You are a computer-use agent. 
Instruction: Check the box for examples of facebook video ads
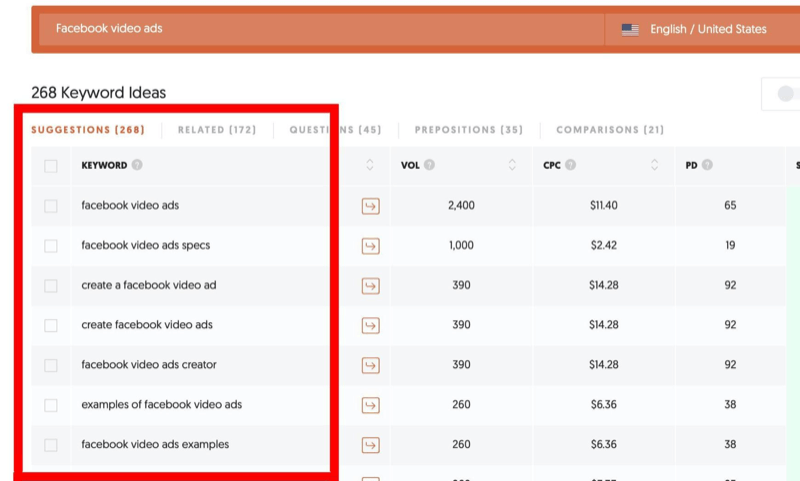coord(51,405)
